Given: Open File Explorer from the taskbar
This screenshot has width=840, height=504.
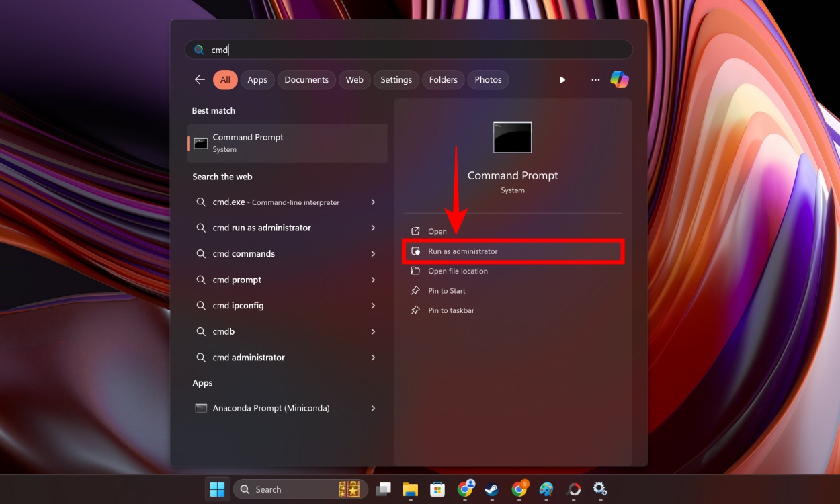Looking at the screenshot, I should coord(411,489).
